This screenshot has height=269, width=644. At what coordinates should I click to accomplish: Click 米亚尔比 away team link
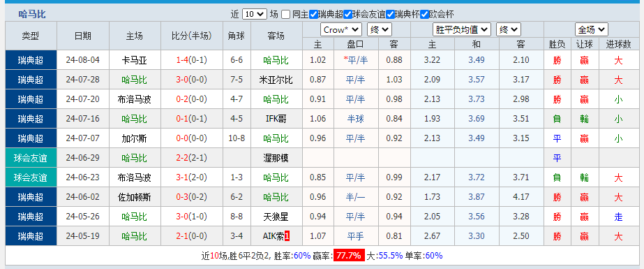pyautogui.click(x=276, y=80)
